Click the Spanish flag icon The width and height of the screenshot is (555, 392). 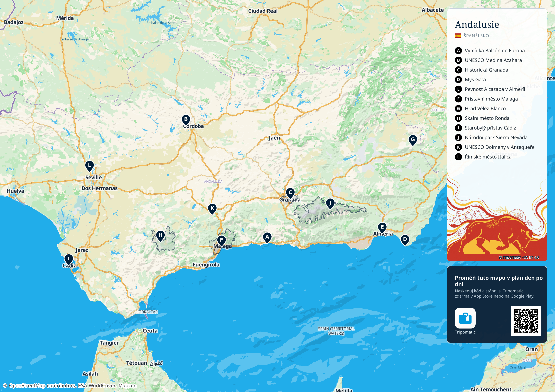coord(458,36)
